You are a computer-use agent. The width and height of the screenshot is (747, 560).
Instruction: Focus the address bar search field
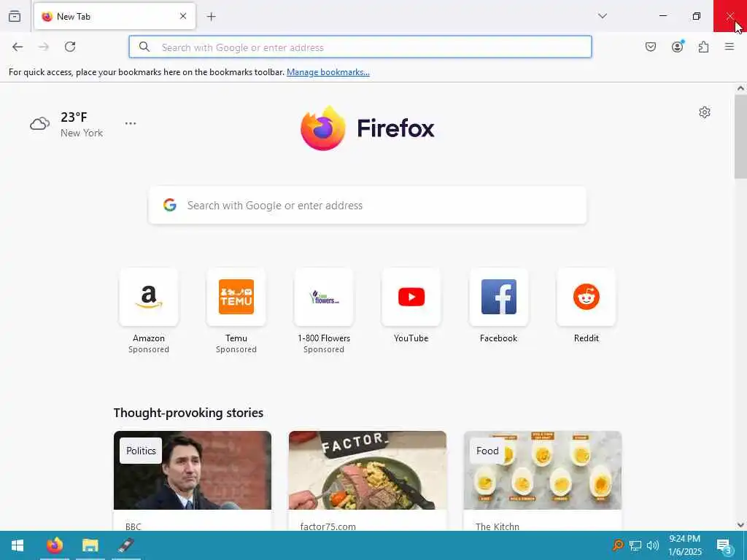[360, 47]
